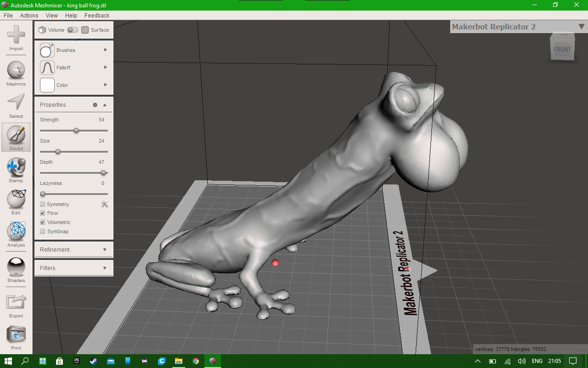
Task: Click the 21:05 taskbar clock
Action: click(x=554, y=361)
